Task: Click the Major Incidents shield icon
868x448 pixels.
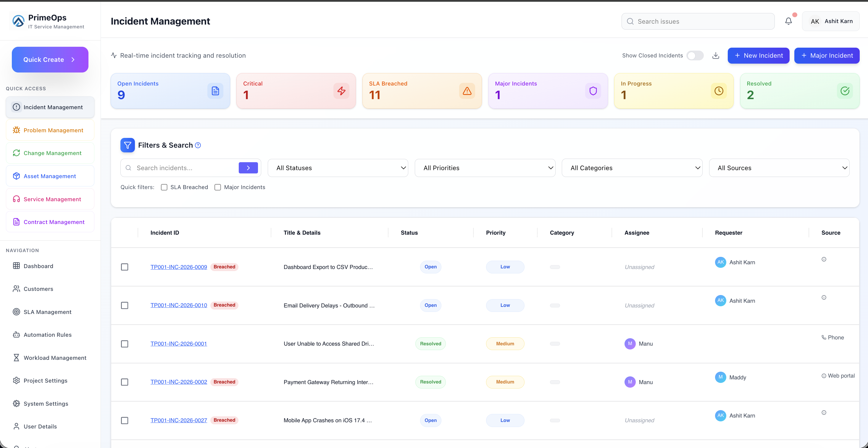Action: click(x=593, y=91)
